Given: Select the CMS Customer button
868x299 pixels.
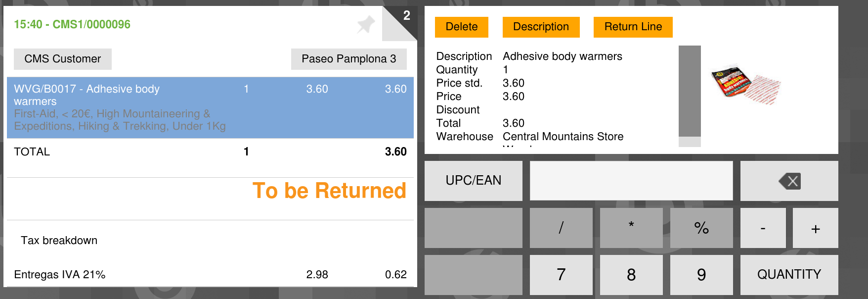Looking at the screenshot, I should (x=63, y=59).
